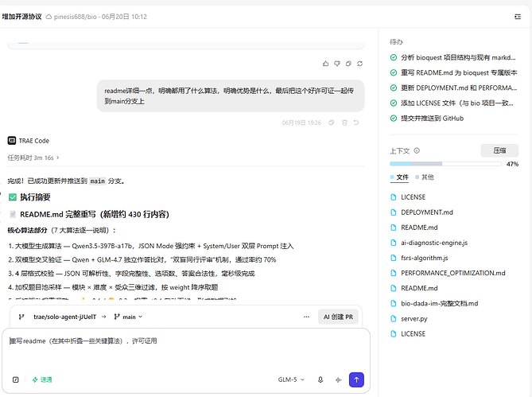Open README.md listed just below PERFORMANCE_OPTIMIZATION.md
This screenshot has width=532, height=397.
click(419, 288)
